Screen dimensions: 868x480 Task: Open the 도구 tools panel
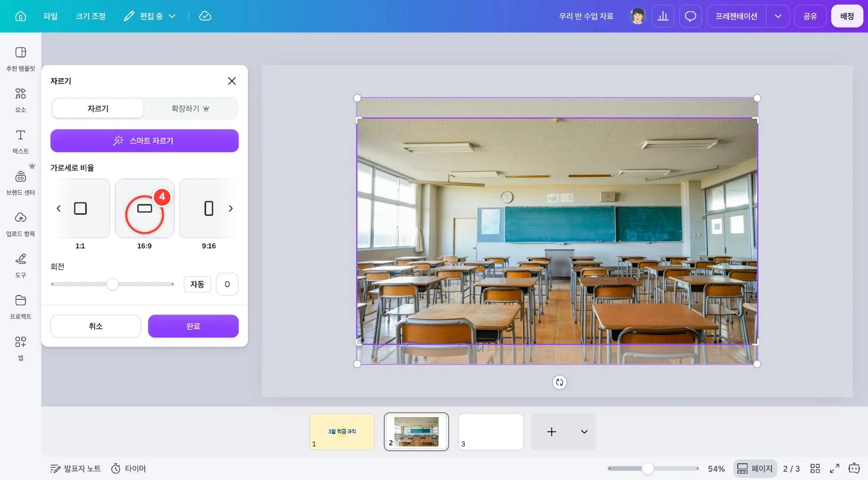click(x=21, y=265)
